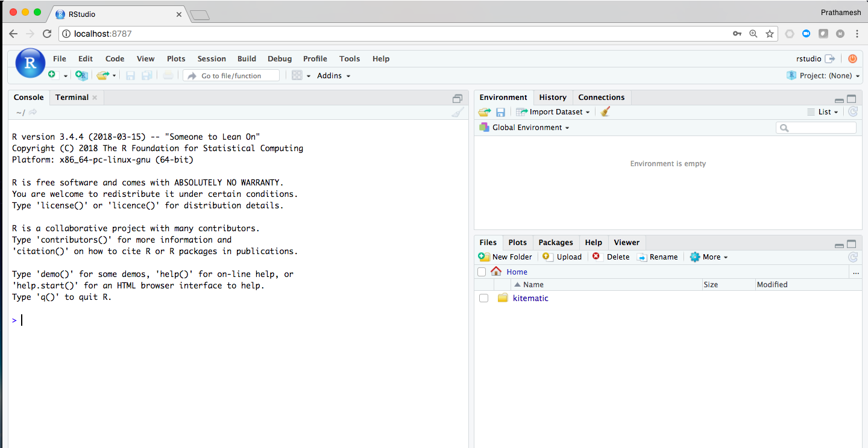Click the Rename button
868x448 pixels.
point(658,257)
